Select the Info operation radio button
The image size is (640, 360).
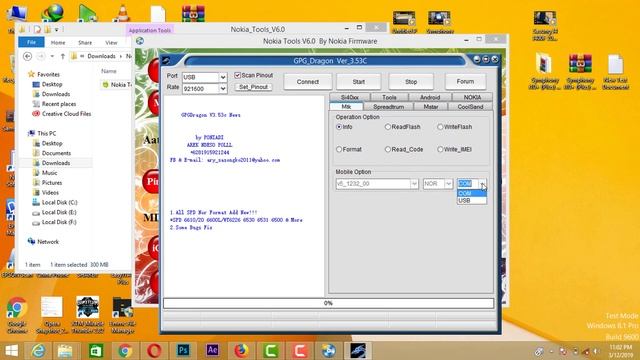(339, 127)
